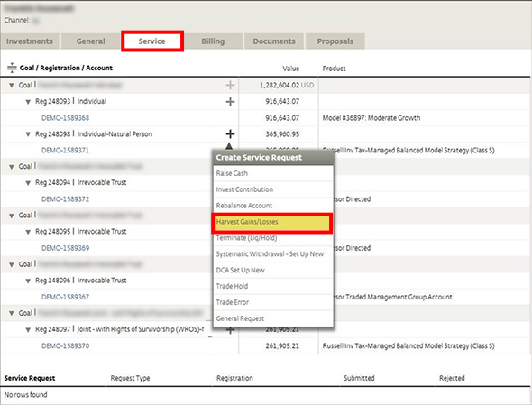Open account link DEMO-1589369
This screenshot has width=532, height=405.
pyautogui.click(x=66, y=248)
